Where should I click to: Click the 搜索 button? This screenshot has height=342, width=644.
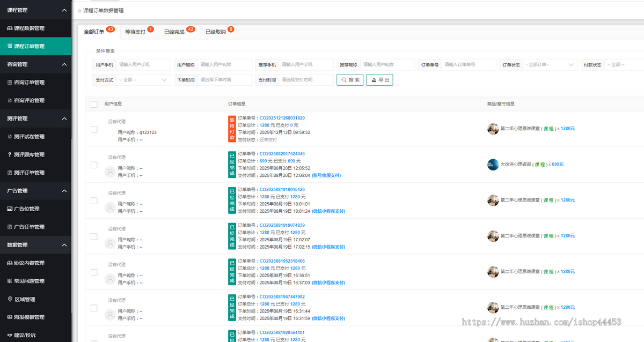pos(350,80)
